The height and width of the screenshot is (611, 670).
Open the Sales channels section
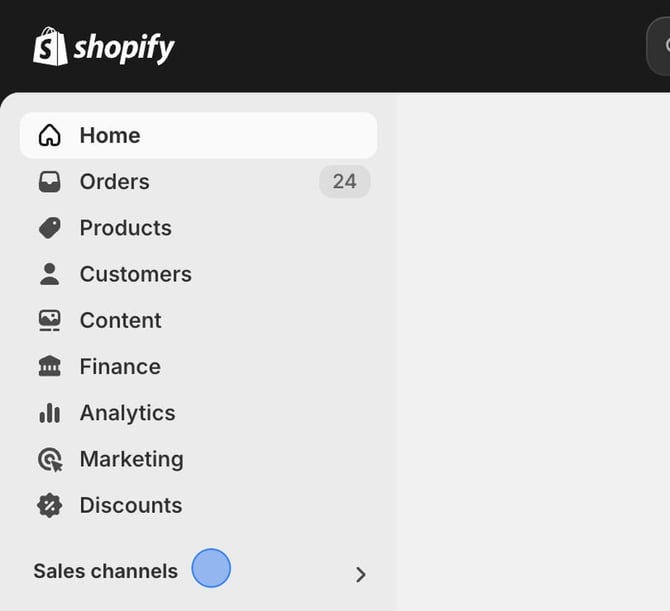tap(105, 571)
